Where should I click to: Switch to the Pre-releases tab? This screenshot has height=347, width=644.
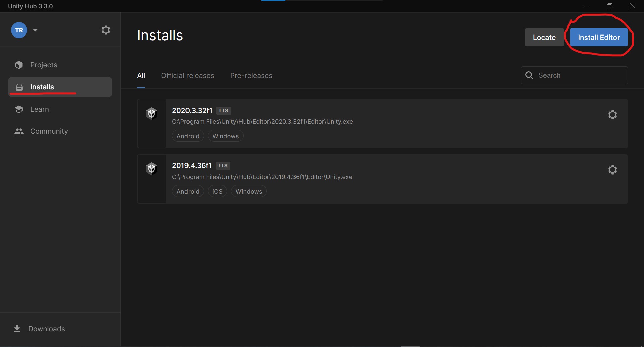pos(251,76)
